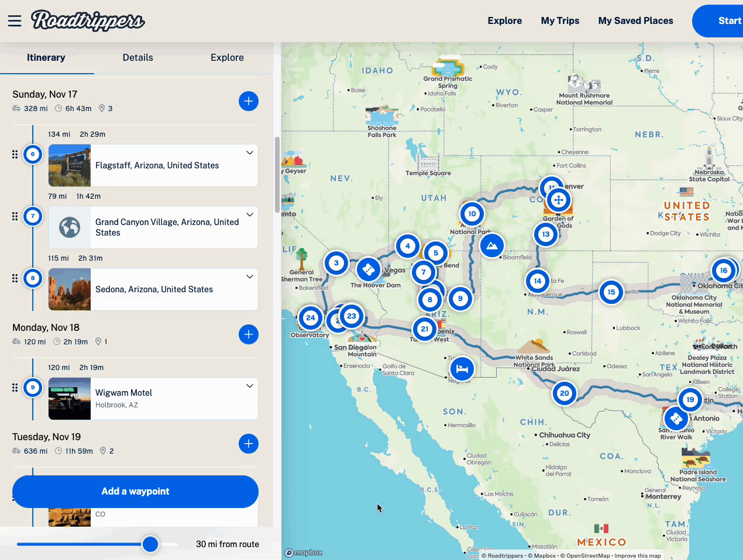Viewport: 743px width, 560px height.
Task: Select map marker 13
Action: [x=546, y=234]
